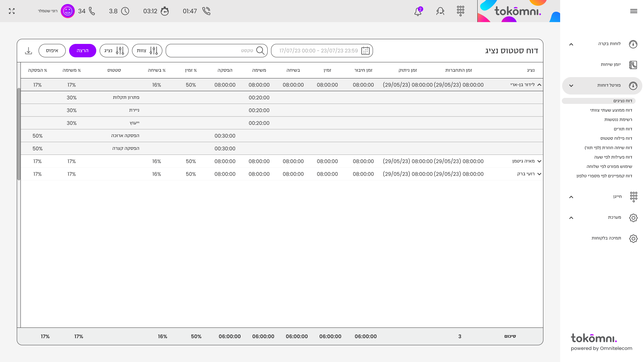644x362 pixels.
Task: Click the זמן התחברות column header
Action: coord(459,70)
